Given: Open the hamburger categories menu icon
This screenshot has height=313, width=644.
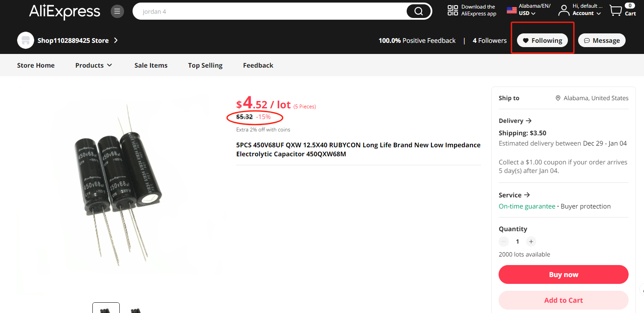Looking at the screenshot, I should (117, 11).
